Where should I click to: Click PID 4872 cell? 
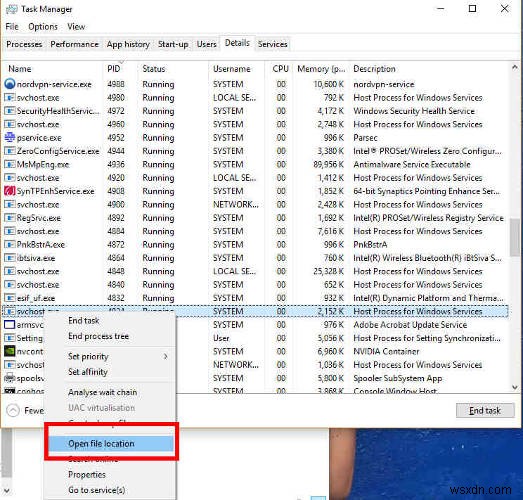116,244
